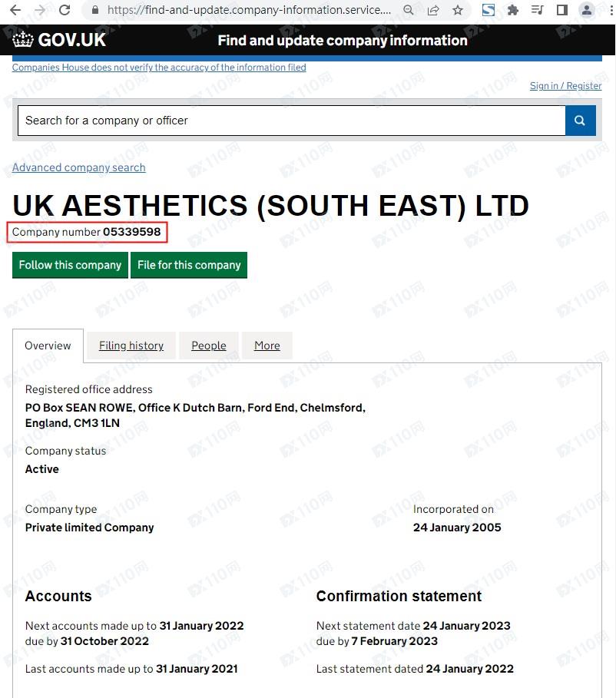This screenshot has height=698, width=616.
Task: Open the media control playlist icon
Action: [538, 11]
